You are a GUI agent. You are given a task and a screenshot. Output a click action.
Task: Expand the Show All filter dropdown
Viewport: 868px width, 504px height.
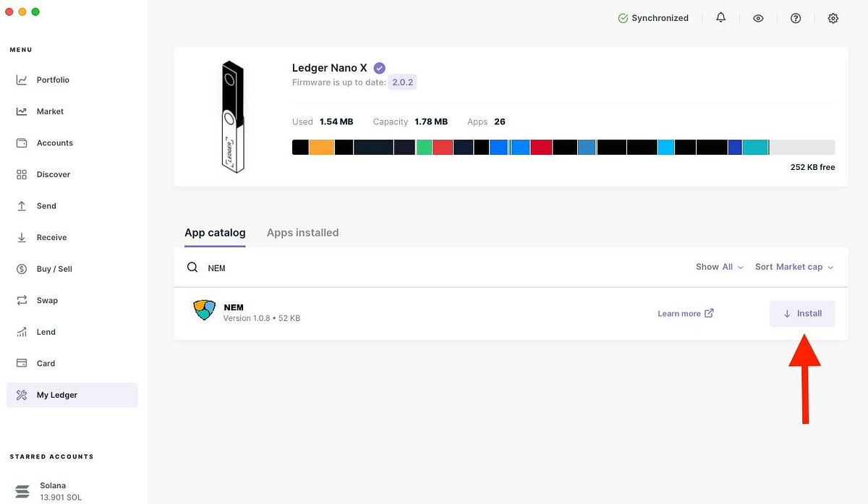point(720,267)
